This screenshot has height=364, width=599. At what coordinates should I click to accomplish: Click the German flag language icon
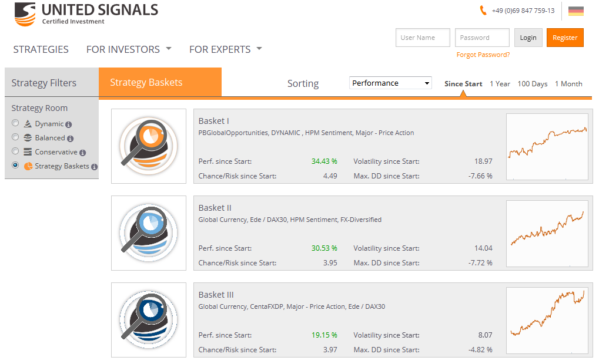tap(575, 11)
